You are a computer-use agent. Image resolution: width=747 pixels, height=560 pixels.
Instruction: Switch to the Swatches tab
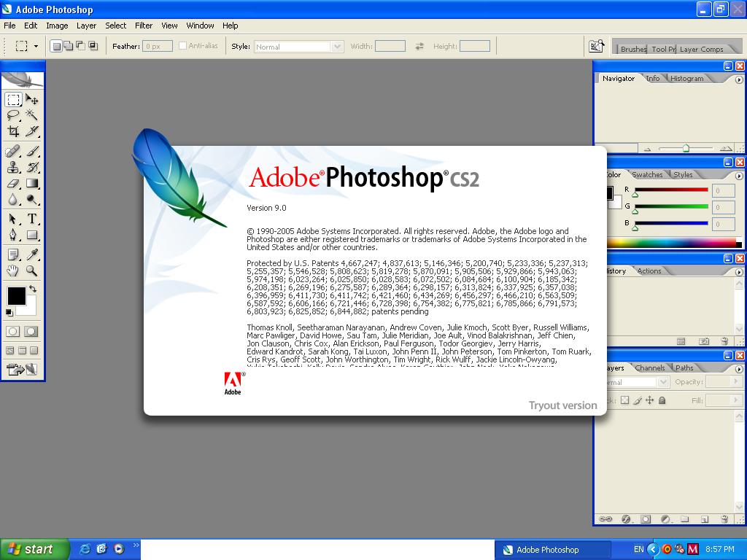coord(646,174)
